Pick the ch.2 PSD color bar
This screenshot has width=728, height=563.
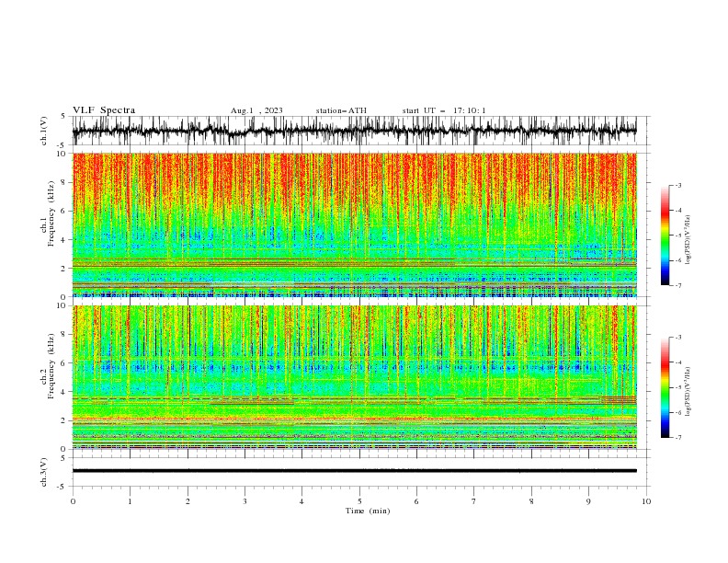[665, 387]
